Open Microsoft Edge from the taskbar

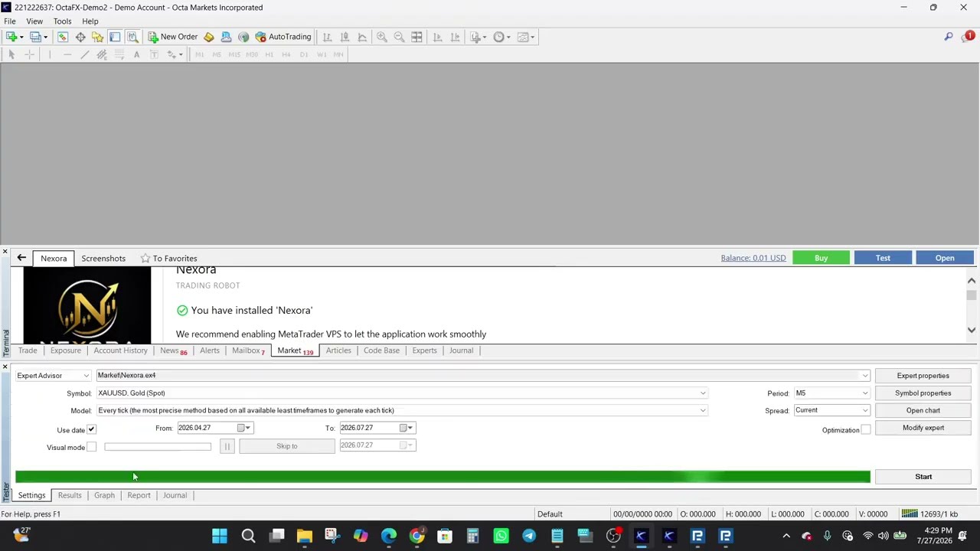(389, 536)
